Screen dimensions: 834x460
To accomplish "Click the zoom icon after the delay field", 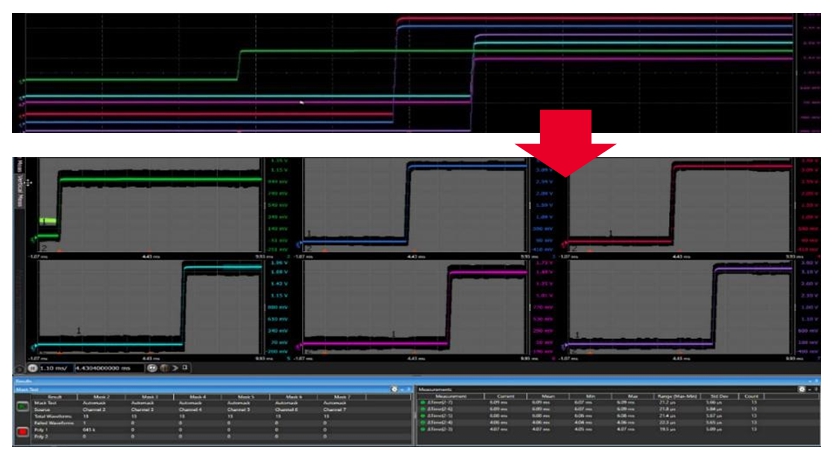I will click(x=153, y=367).
